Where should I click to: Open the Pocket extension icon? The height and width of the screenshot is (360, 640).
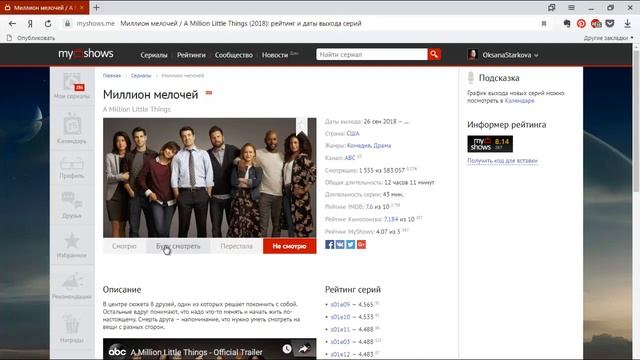point(610,24)
